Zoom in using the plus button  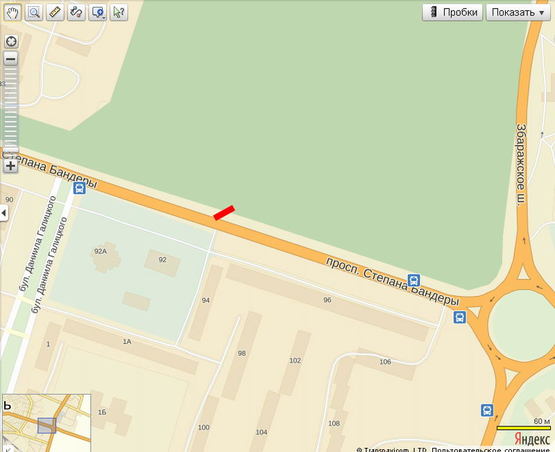click(11, 166)
